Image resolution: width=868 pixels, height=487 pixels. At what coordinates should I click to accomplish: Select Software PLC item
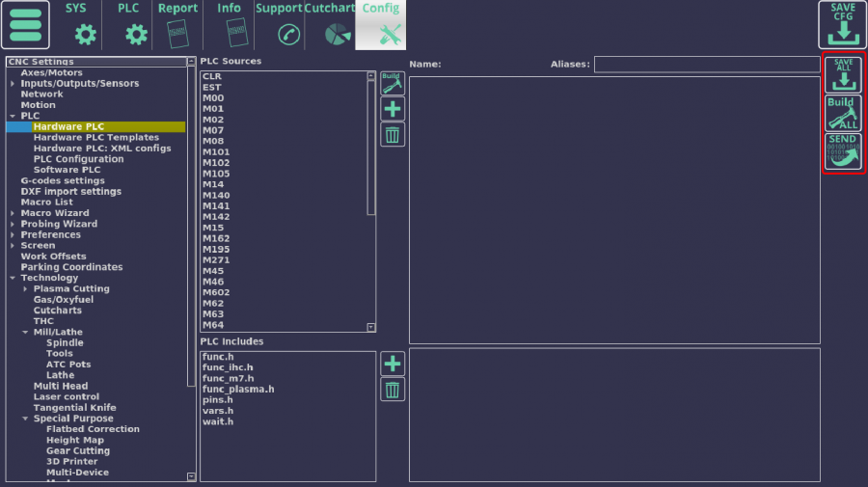pos(67,170)
